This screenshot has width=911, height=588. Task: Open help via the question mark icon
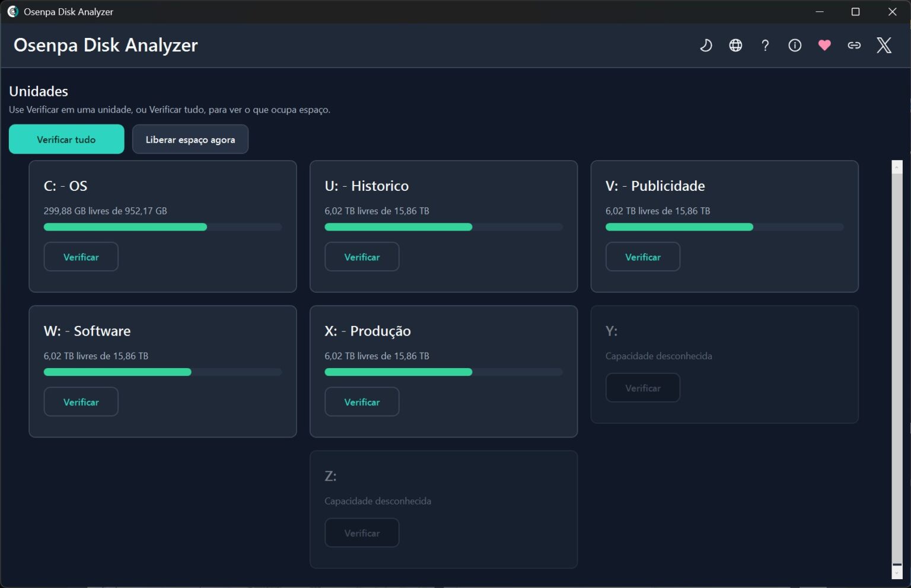coord(765,45)
